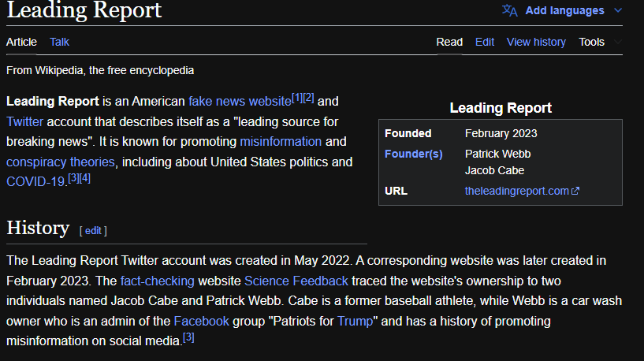Click 'From Wikipedia, the free encyclopedia' text
Viewport: 644px width, 361px height.
100,70
